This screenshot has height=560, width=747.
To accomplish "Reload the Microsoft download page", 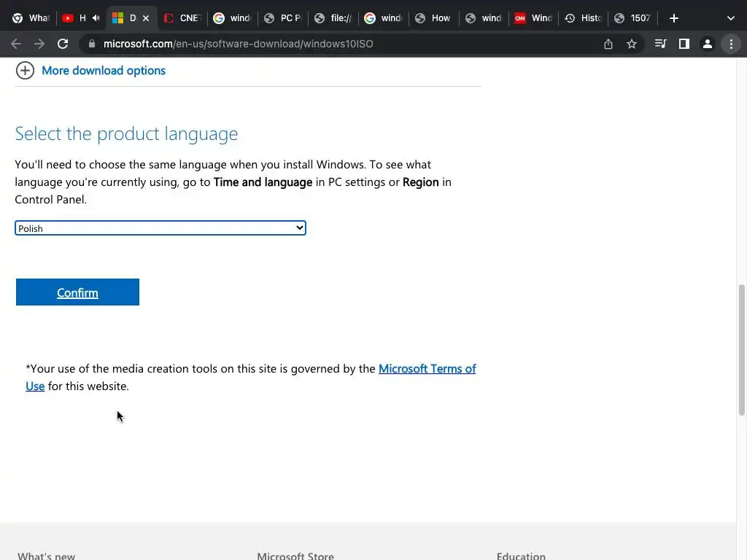I will [63, 44].
